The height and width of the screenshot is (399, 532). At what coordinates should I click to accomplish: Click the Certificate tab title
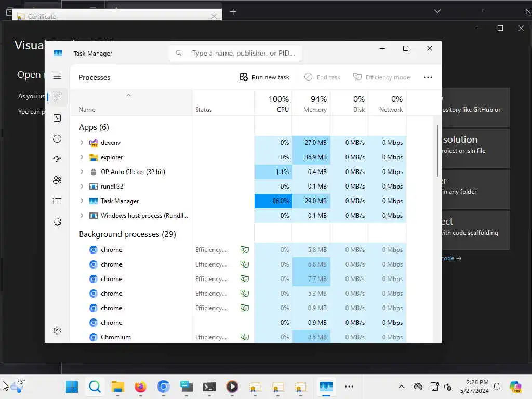[42, 16]
